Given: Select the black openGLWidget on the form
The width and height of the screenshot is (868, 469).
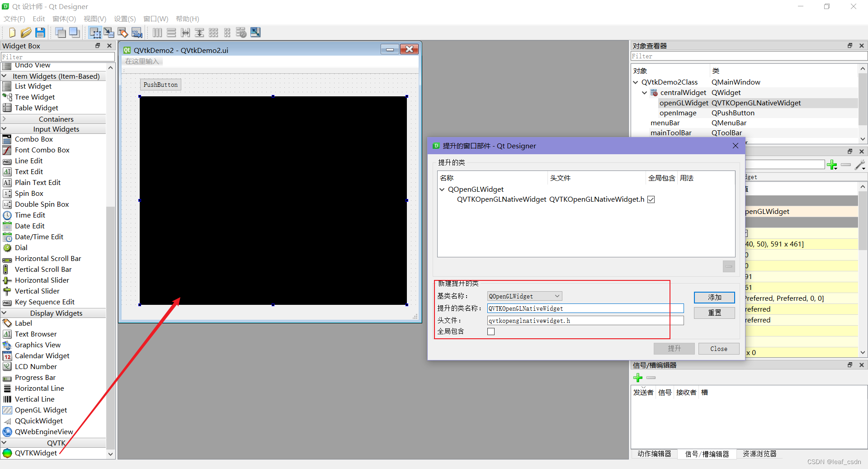Looking at the screenshot, I should point(273,200).
